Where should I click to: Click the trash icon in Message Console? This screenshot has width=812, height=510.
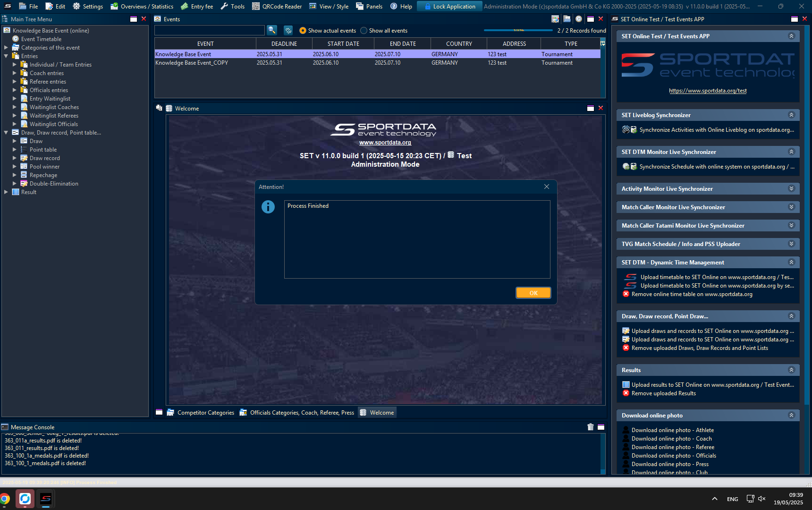tap(590, 427)
